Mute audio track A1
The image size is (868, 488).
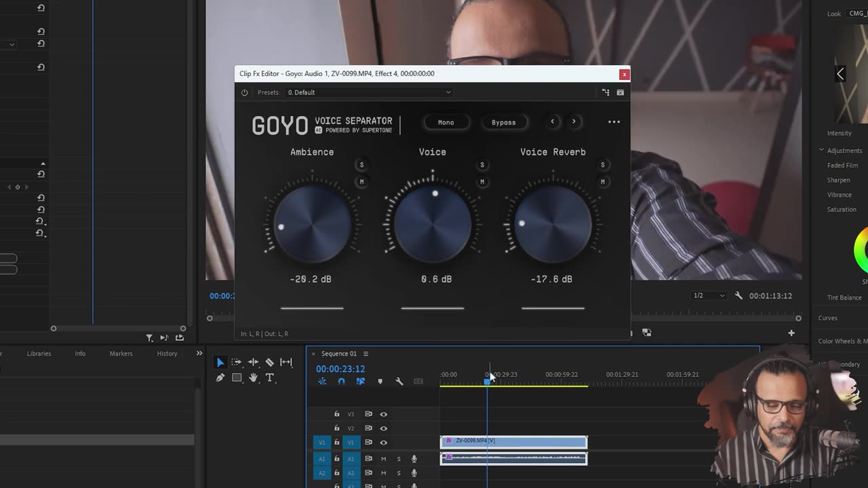point(383,459)
